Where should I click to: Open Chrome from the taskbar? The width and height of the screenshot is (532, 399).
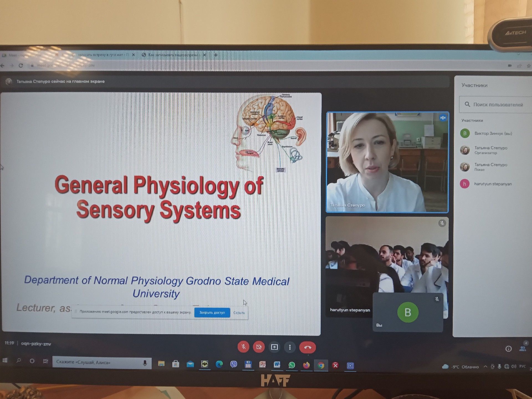tap(321, 365)
